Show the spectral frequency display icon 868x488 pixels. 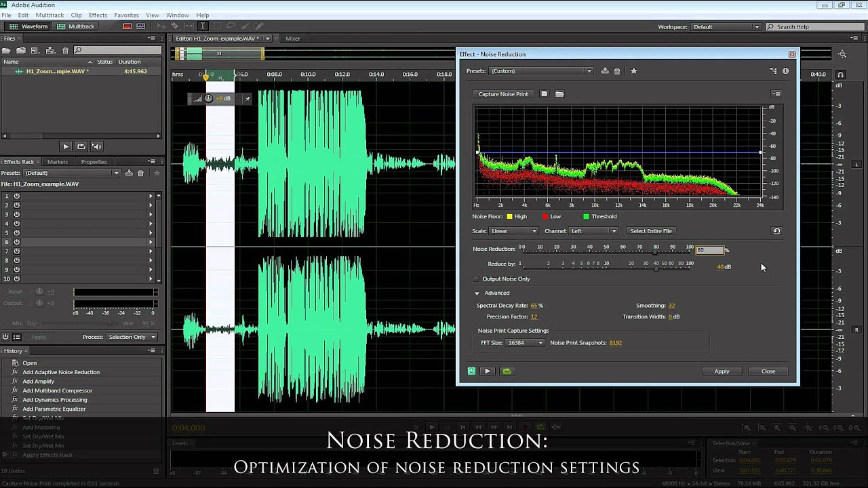(127, 26)
